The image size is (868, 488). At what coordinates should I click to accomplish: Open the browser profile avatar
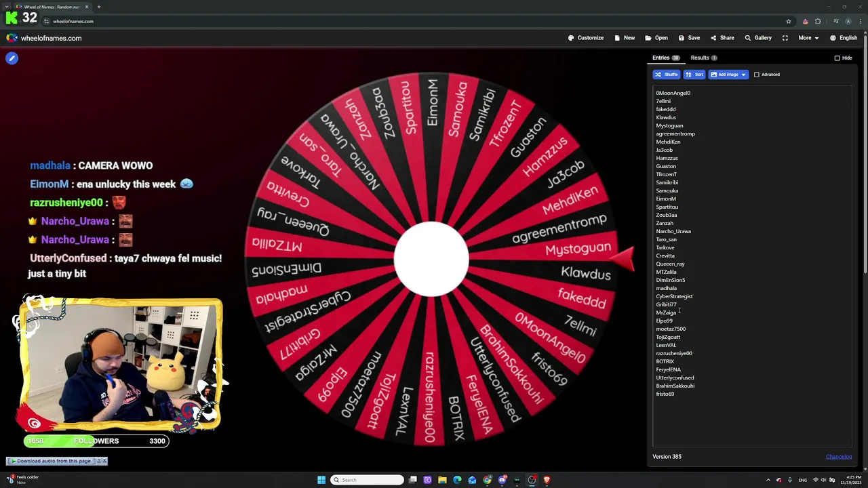click(x=848, y=21)
